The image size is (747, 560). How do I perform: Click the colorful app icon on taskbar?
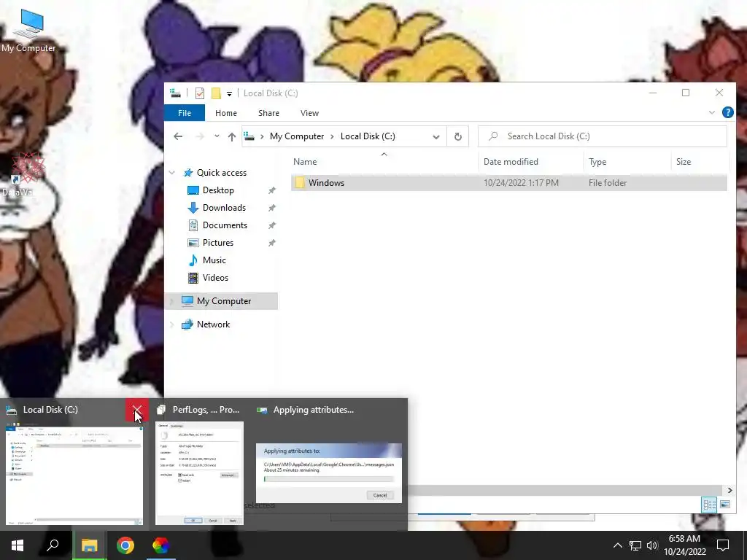coord(161,545)
